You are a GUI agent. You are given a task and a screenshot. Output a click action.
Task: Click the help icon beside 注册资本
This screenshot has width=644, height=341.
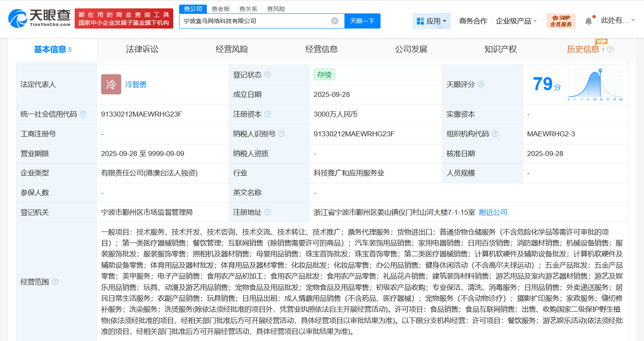(268, 114)
